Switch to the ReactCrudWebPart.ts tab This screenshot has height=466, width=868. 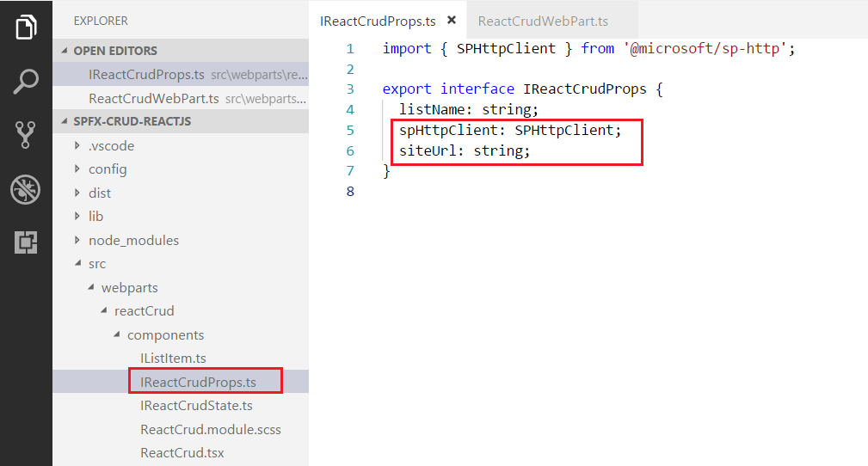pos(543,21)
